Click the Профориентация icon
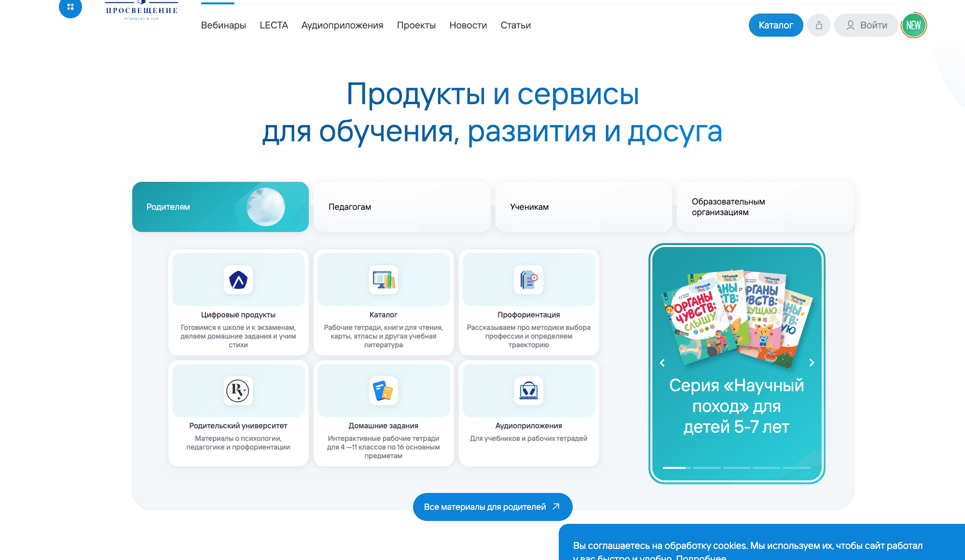This screenshot has width=965, height=560. (x=529, y=280)
